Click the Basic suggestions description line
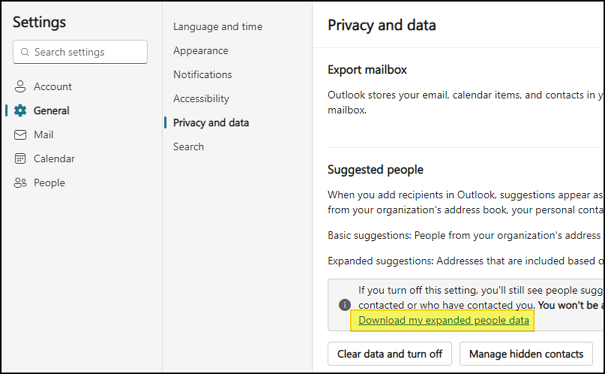This screenshot has height=374, width=605. coord(465,235)
